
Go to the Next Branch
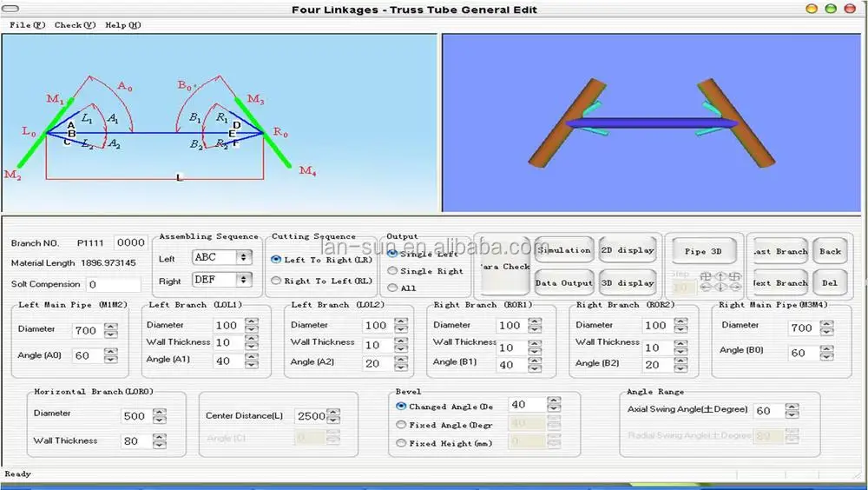779,283
